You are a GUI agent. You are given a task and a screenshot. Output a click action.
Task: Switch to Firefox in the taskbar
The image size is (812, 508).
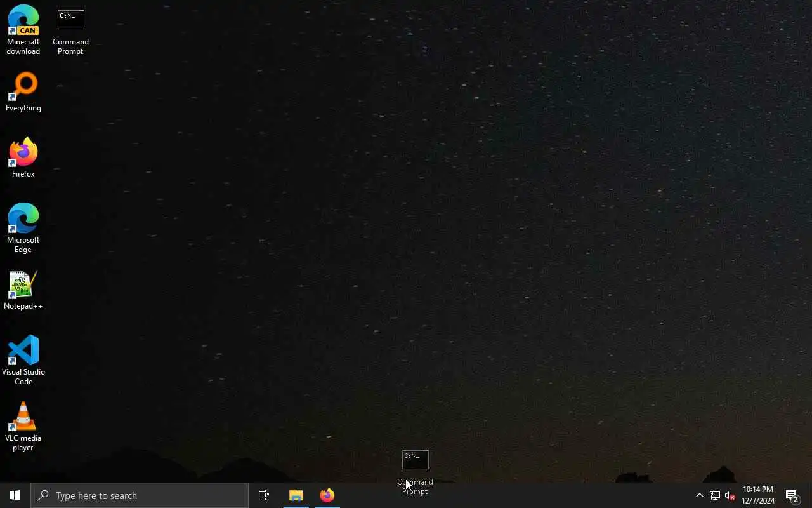pos(327,495)
